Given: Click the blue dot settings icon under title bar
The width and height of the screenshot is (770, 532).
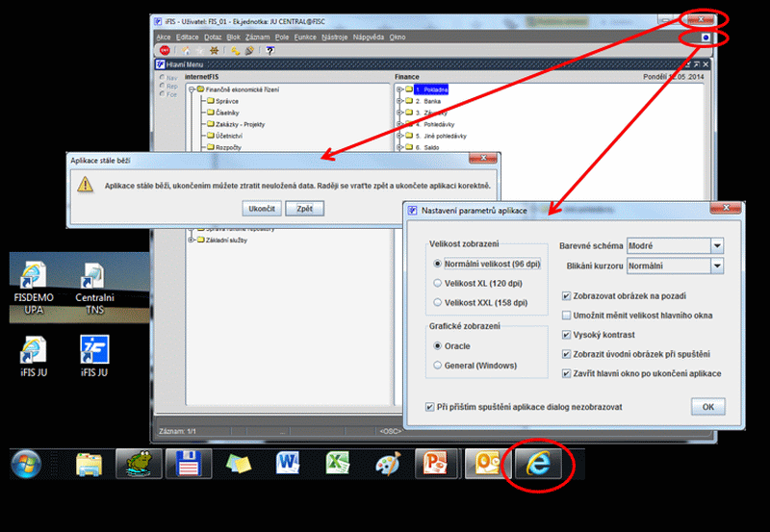Looking at the screenshot, I should pyautogui.click(x=706, y=38).
